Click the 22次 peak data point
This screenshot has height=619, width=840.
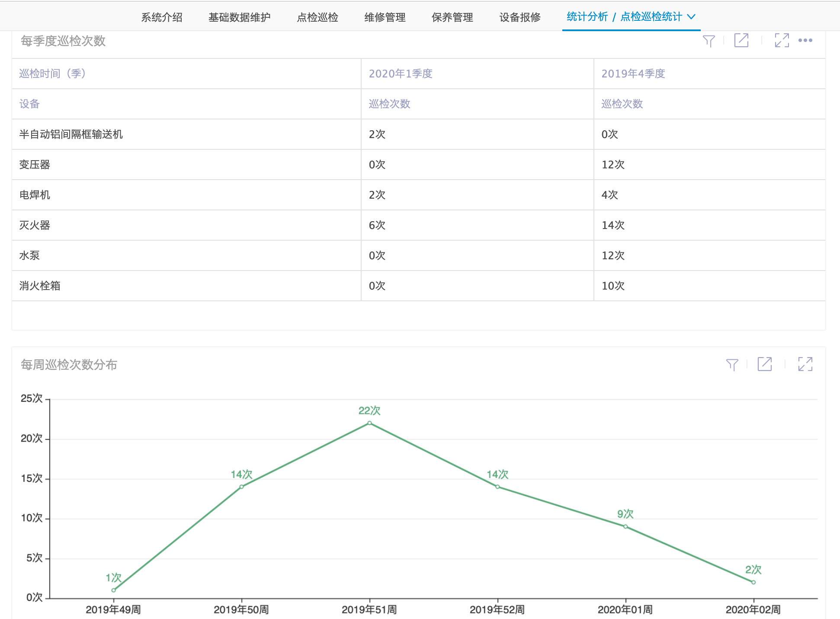[x=369, y=423]
